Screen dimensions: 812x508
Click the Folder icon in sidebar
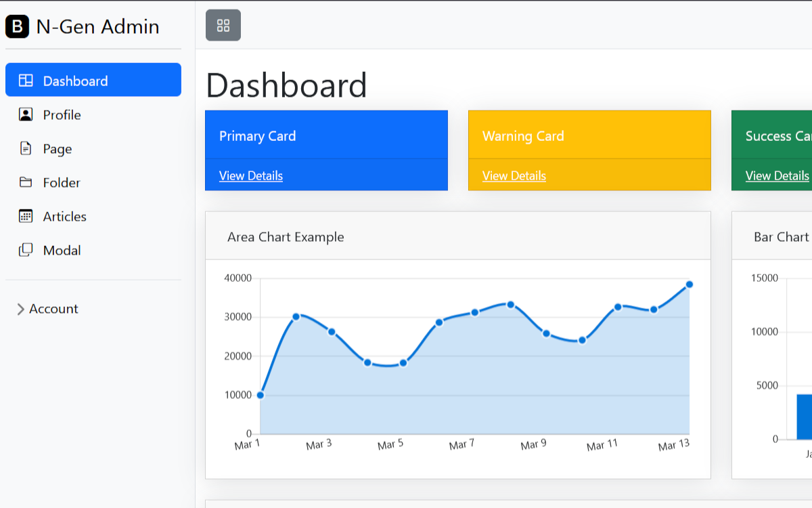coord(26,182)
